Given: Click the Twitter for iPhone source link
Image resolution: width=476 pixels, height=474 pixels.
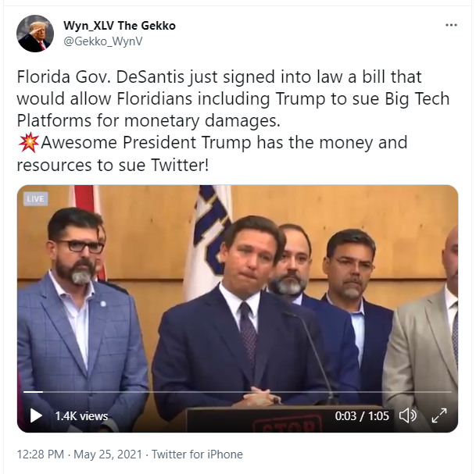Looking at the screenshot, I should 197,454.
